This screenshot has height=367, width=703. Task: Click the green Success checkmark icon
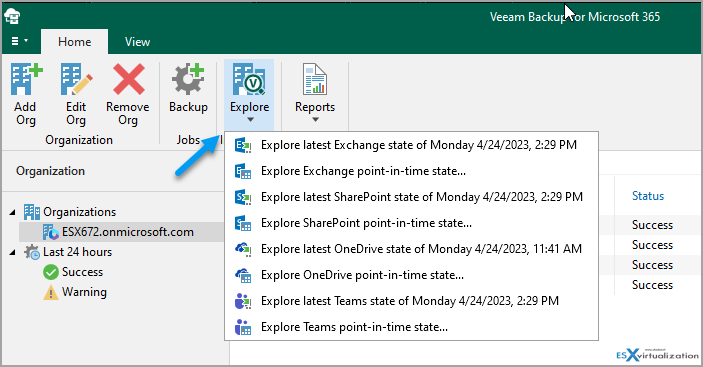coord(51,272)
